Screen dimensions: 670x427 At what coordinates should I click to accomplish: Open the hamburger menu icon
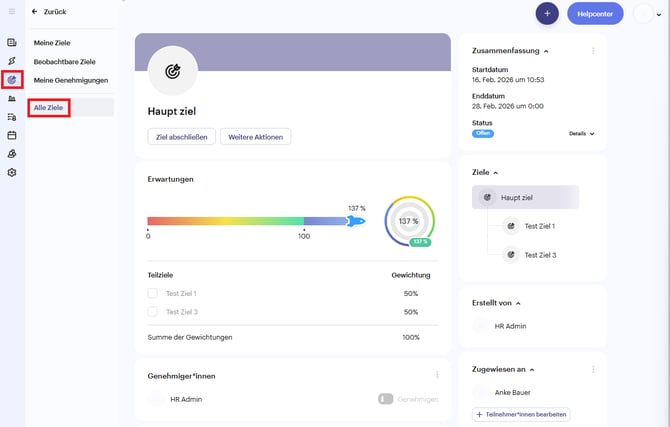point(12,12)
